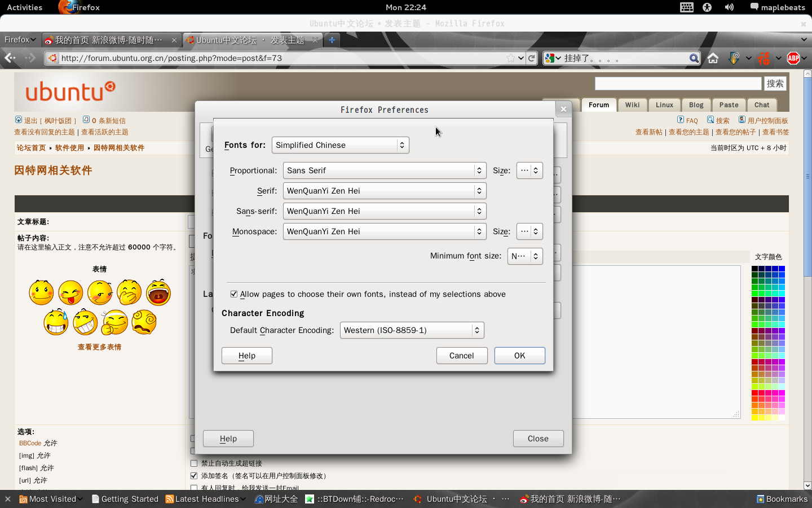Pick the yellow swatch at the palette bottom-left
Screen dimensions: 812x508
(754, 418)
